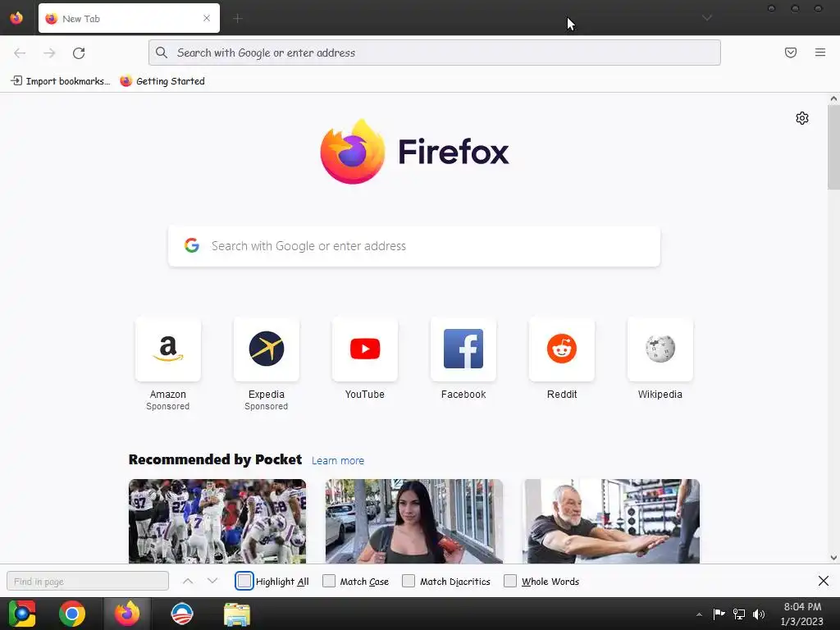The height and width of the screenshot is (630, 840).
Task: Open the woman on street Pocket story
Action: coord(414,521)
